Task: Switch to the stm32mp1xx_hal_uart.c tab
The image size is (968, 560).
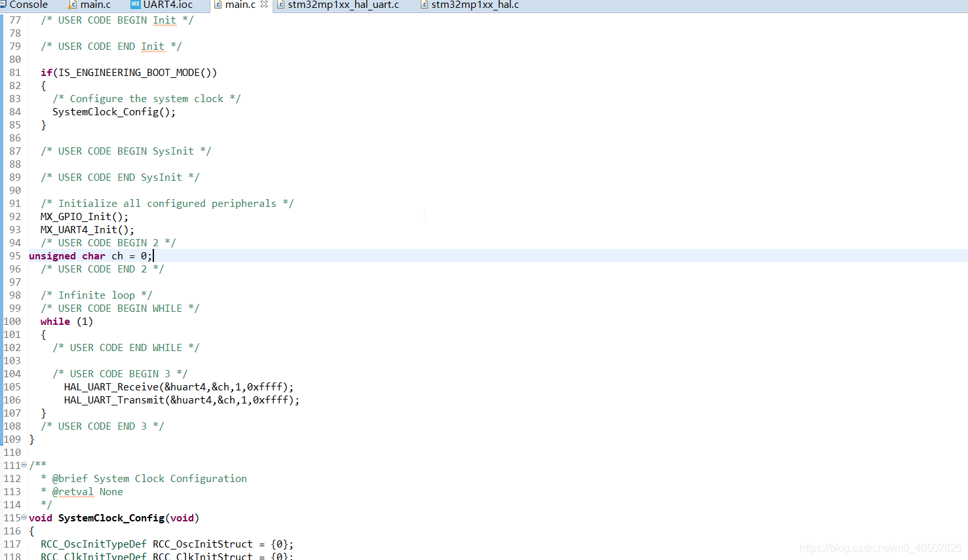Action: [x=338, y=5]
